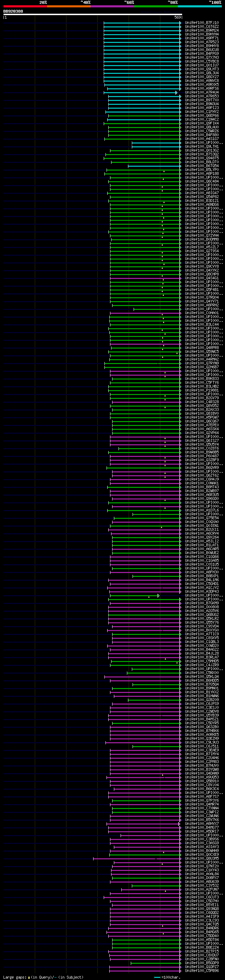Image resolution: width=225 pixels, height=980 pixels.
Task: Click UniRef100_A1CJV2 label
Action: click(x=202, y=588)
